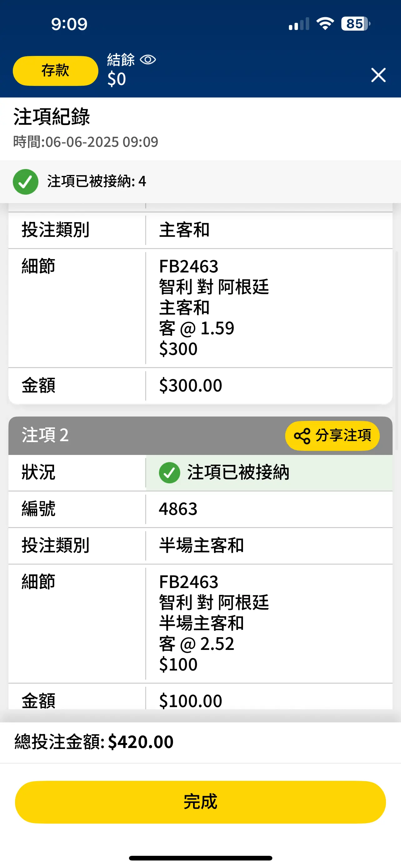Tap the 注項紀錄 page title
This screenshot has height=868, width=401.
(x=52, y=117)
